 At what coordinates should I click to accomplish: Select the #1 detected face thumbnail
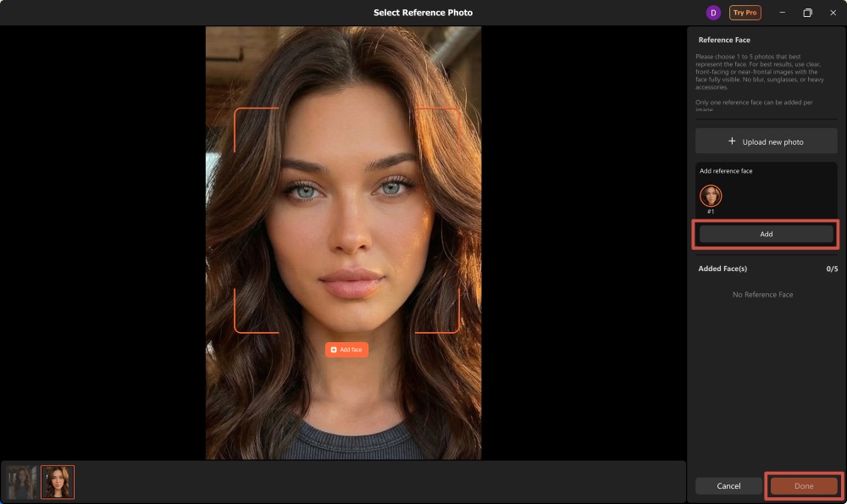coord(710,196)
